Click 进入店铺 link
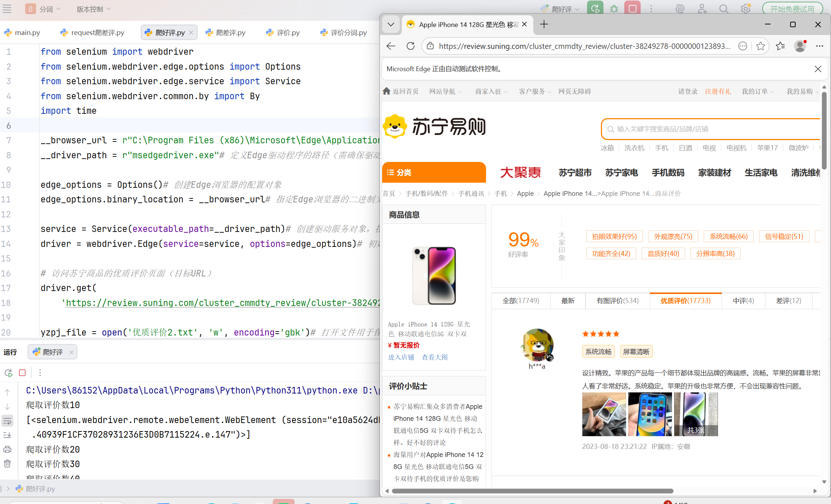831x504 pixels. (401, 357)
